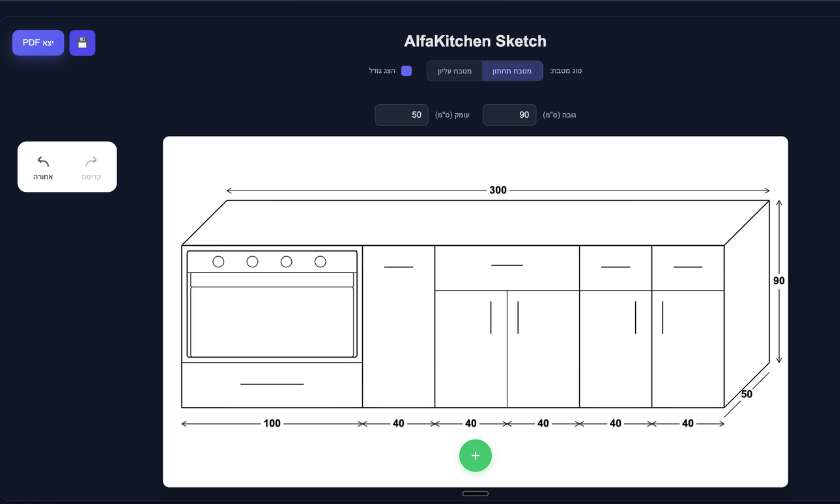The image size is (840, 504).
Task: Undo with the אחורה arrow
Action: pyautogui.click(x=43, y=166)
